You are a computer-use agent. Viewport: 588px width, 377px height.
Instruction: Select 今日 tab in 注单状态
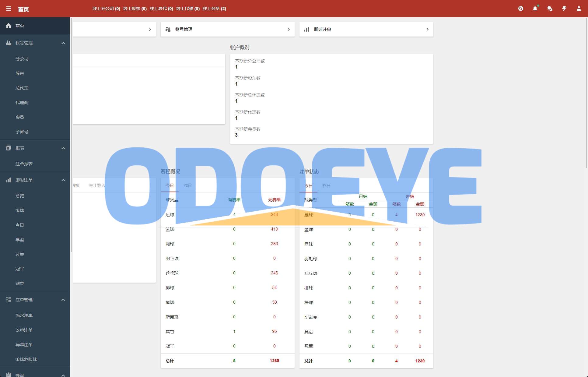[308, 186]
